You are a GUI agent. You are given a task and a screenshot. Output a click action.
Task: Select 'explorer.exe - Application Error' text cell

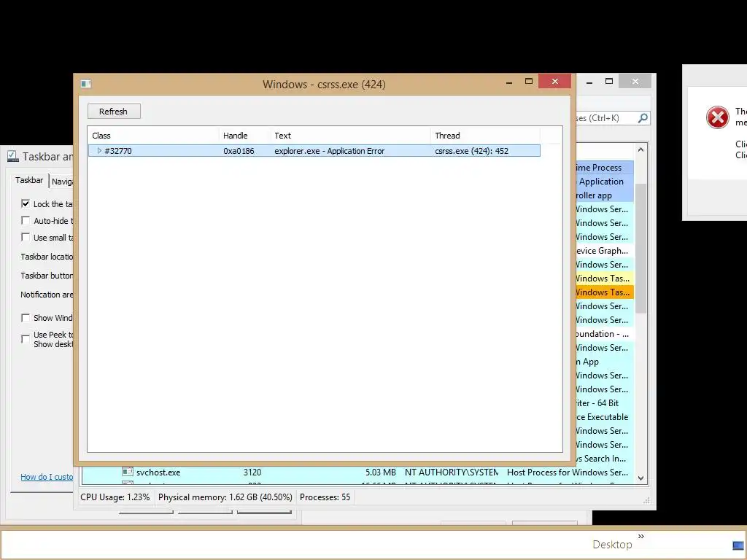click(329, 151)
